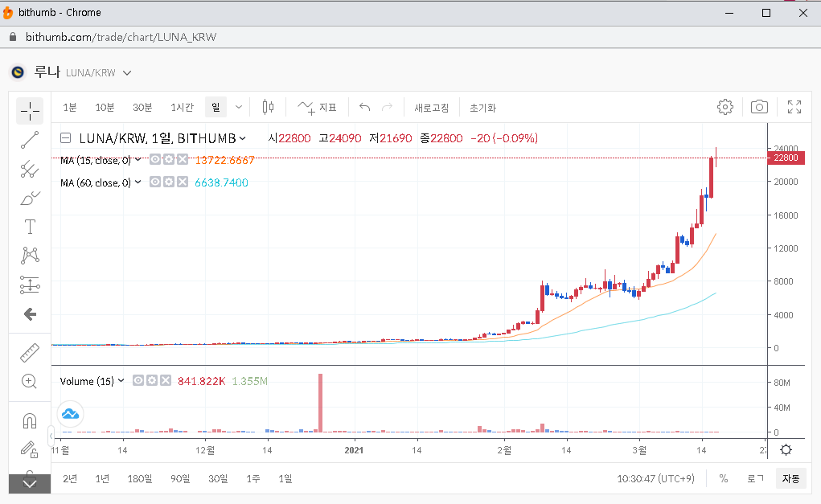Select the trend line drawing tool
Image resolution: width=821 pixels, height=504 pixels.
pyautogui.click(x=30, y=140)
